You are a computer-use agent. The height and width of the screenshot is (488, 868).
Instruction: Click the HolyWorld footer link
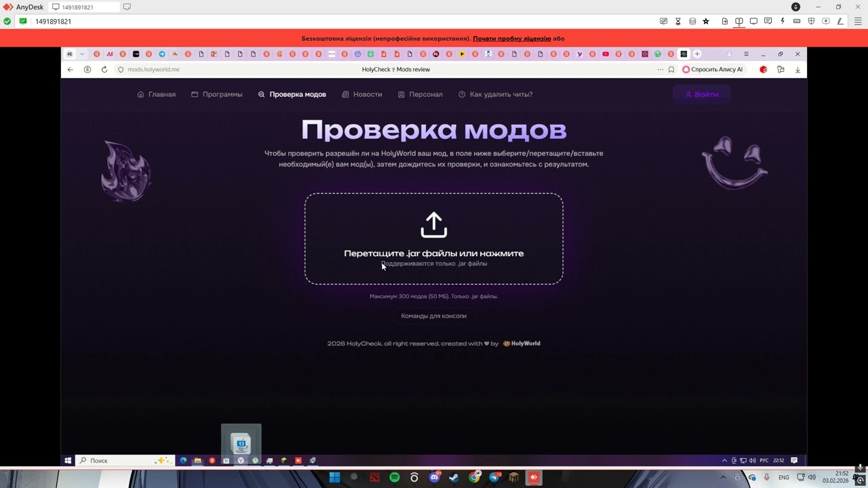[521, 344]
